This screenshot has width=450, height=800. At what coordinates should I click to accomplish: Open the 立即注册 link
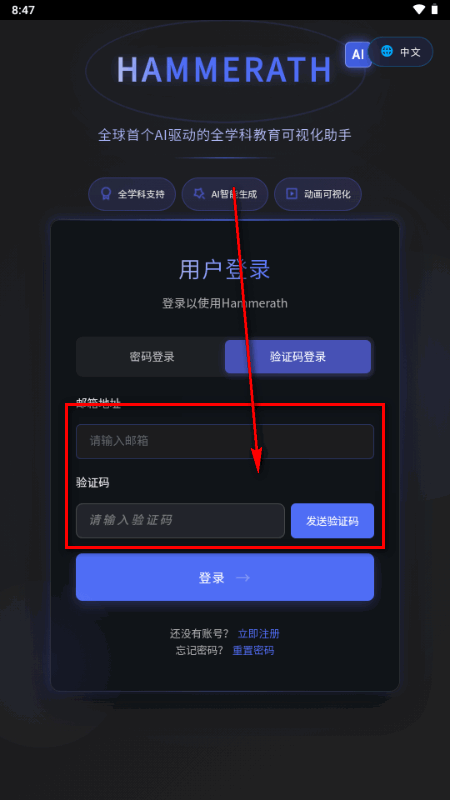[x=259, y=634]
